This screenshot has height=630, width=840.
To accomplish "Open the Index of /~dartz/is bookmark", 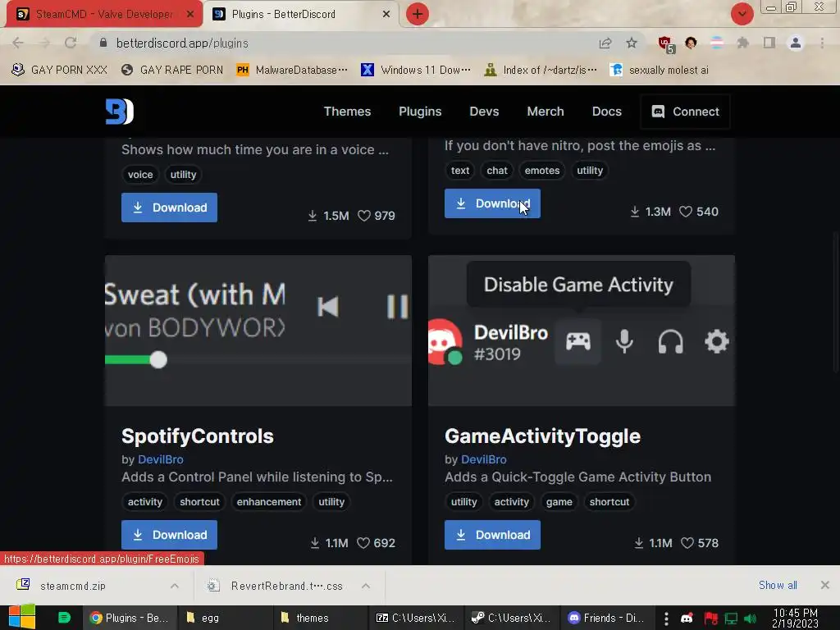I will point(540,70).
